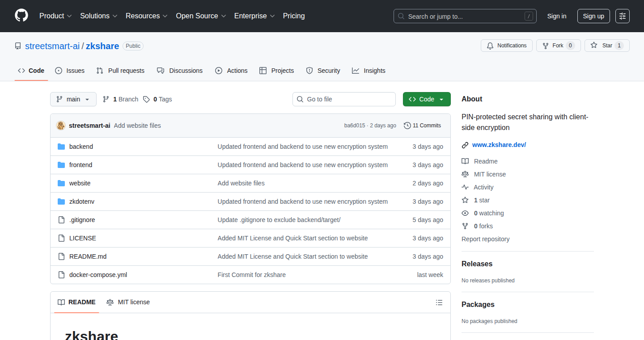644x340 pixels.
Task: Click the Go to file search box
Action: click(344, 99)
